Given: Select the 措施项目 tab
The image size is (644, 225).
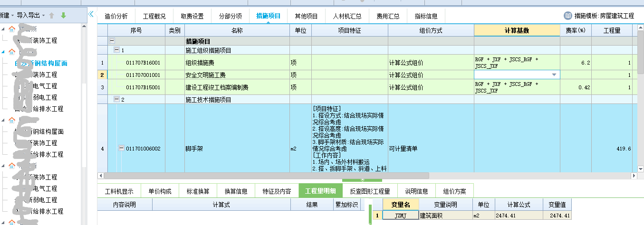Looking at the screenshot, I should coord(268,16).
